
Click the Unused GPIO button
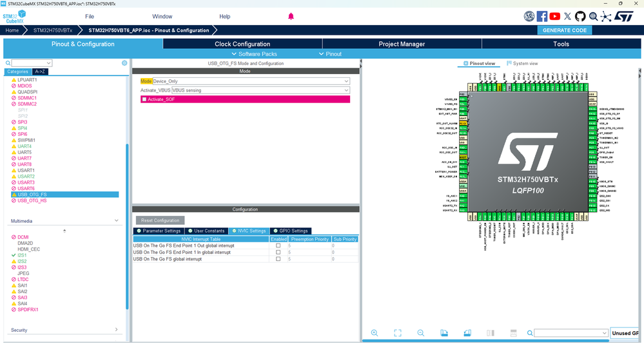[x=625, y=333]
